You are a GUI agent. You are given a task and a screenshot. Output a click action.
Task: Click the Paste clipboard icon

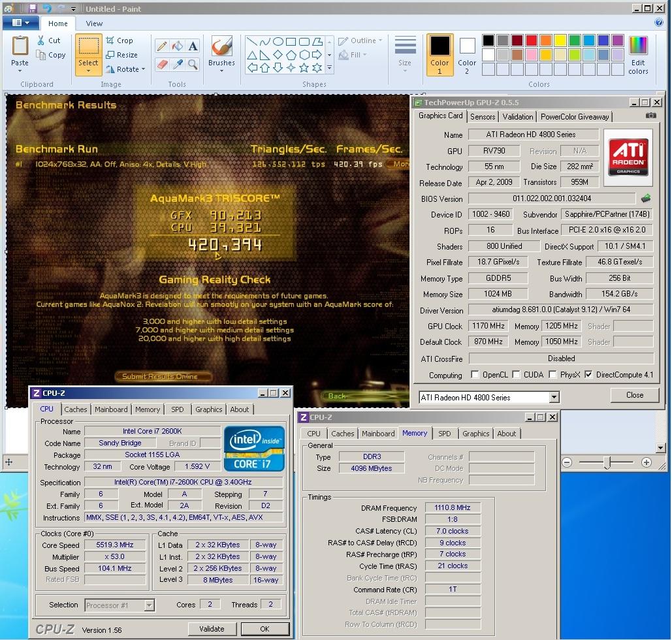click(20, 46)
